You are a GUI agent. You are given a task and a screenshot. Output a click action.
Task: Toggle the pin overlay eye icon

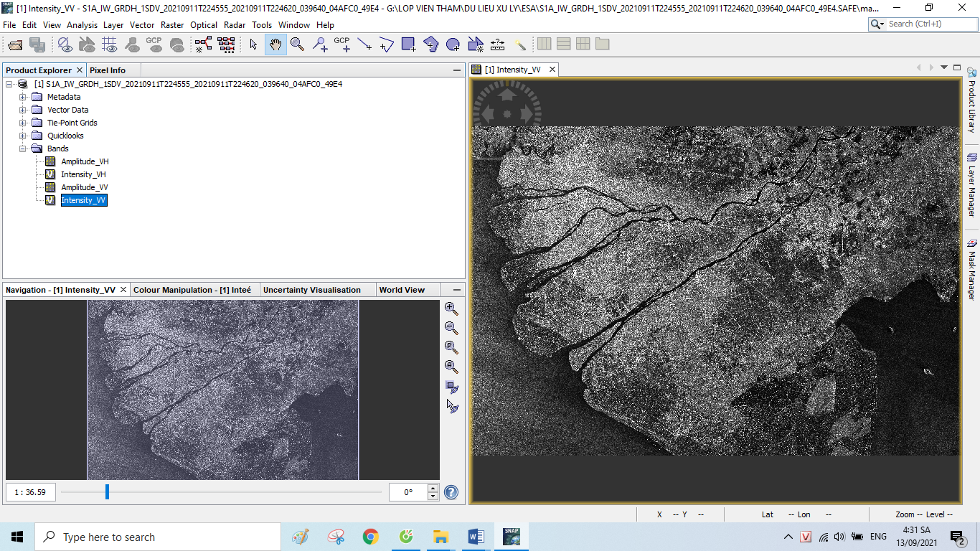coord(132,44)
